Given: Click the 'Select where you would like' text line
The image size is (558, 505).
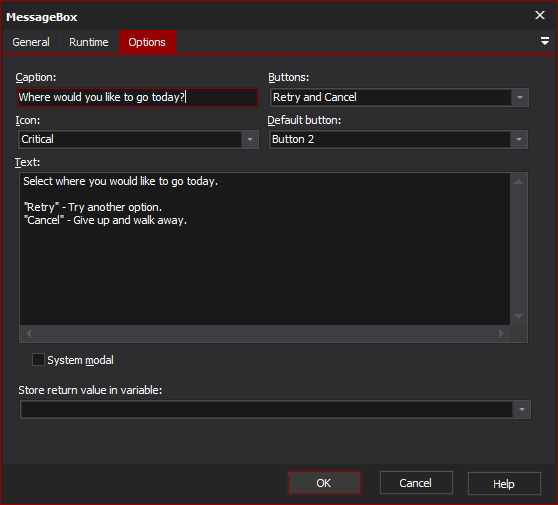Looking at the screenshot, I should [x=120, y=182].
